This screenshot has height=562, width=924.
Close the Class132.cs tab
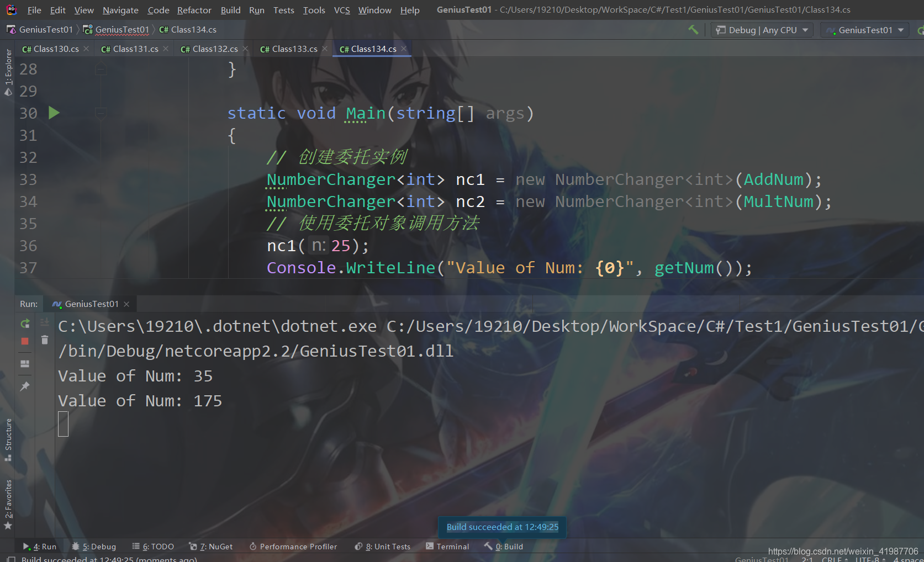pos(245,49)
